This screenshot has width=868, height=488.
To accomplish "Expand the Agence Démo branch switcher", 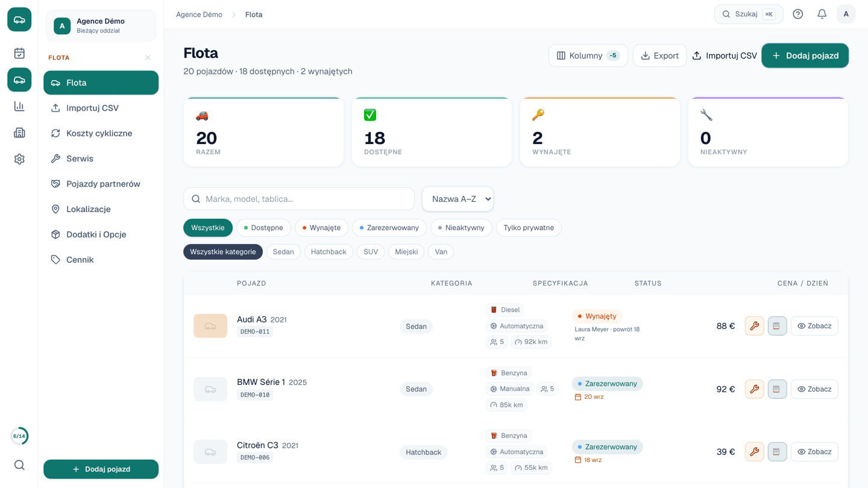I will [x=101, y=25].
